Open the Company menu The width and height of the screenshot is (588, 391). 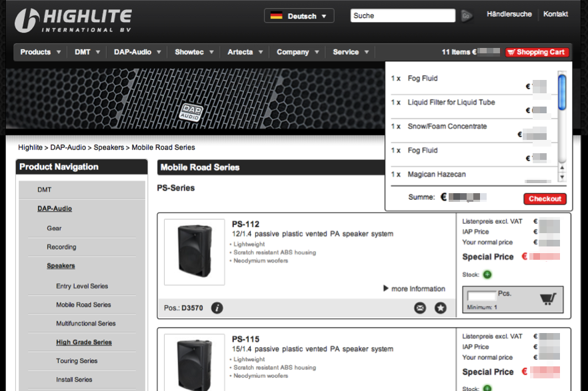click(x=298, y=52)
